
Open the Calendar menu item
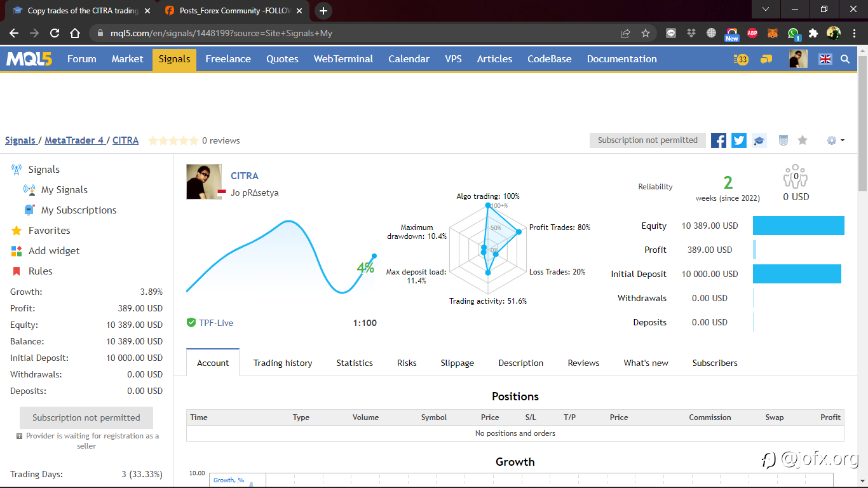(409, 59)
